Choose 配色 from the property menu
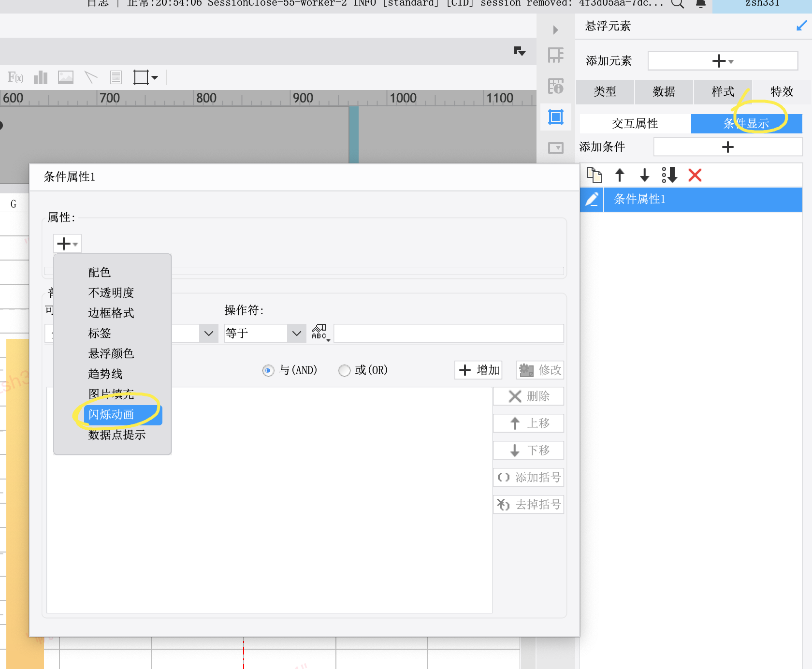This screenshot has width=812, height=669. point(100,273)
